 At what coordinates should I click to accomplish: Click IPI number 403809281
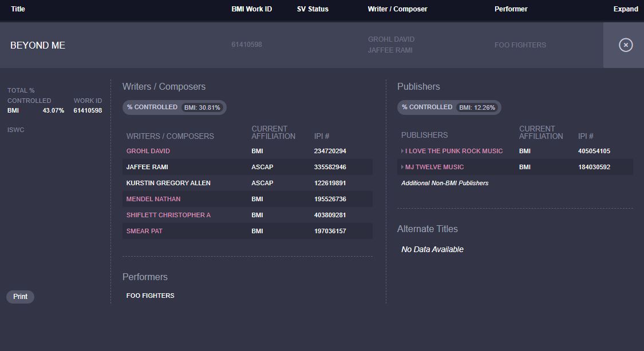(x=330, y=215)
